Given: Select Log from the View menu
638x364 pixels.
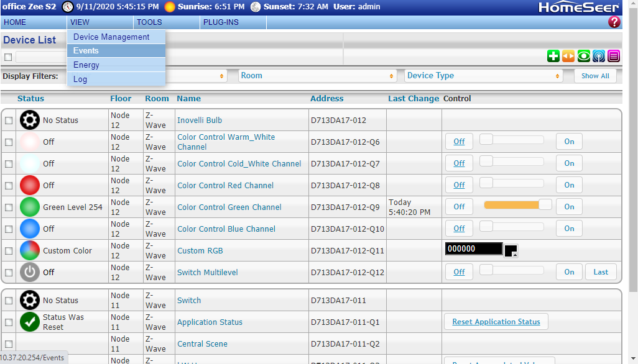Looking at the screenshot, I should coord(116,80).
